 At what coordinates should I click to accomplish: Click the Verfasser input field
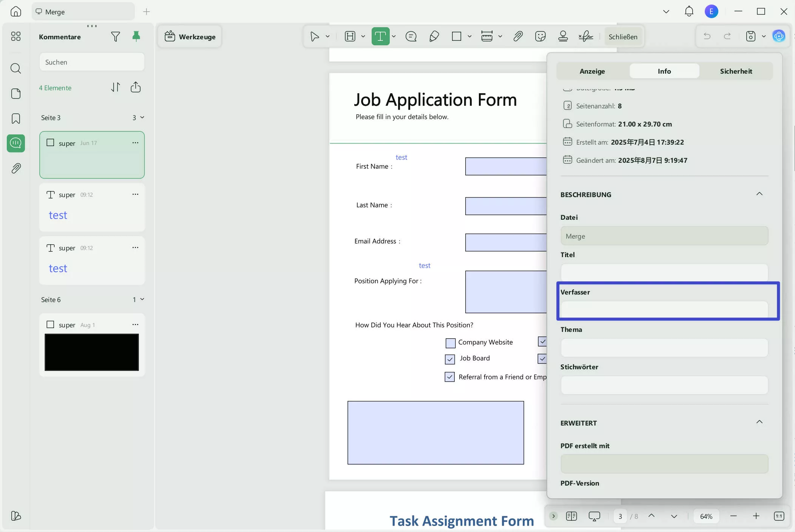664,310
